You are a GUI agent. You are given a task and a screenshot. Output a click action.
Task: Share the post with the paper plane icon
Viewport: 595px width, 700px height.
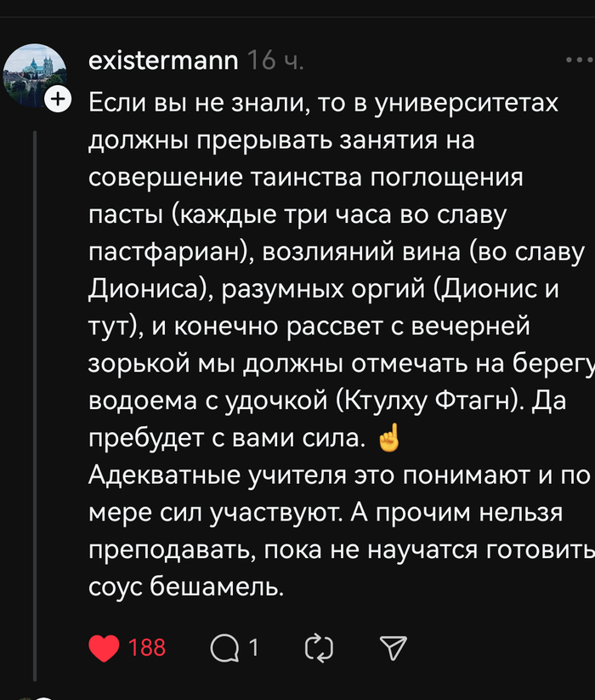point(393,648)
